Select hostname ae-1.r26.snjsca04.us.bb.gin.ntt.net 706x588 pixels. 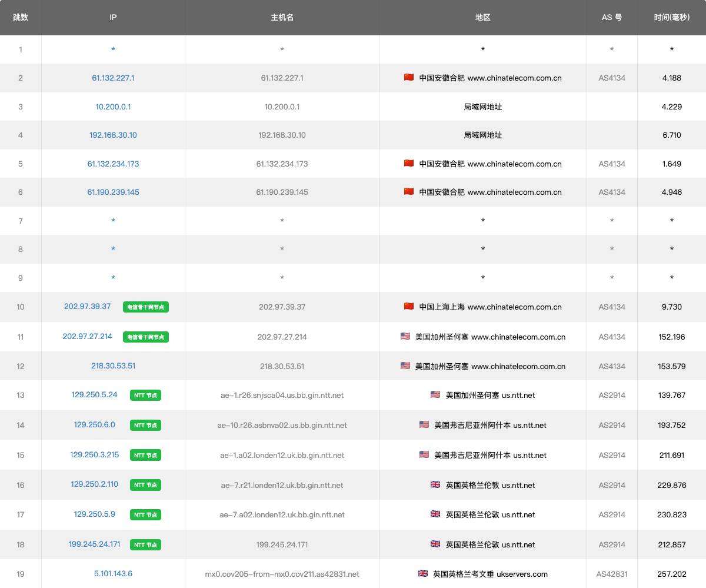click(x=282, y=396)
